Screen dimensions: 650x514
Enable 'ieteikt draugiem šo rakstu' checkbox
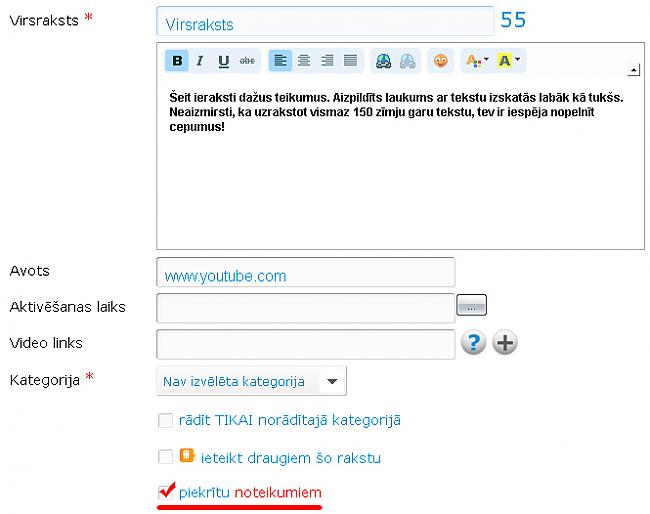point(165,457)
